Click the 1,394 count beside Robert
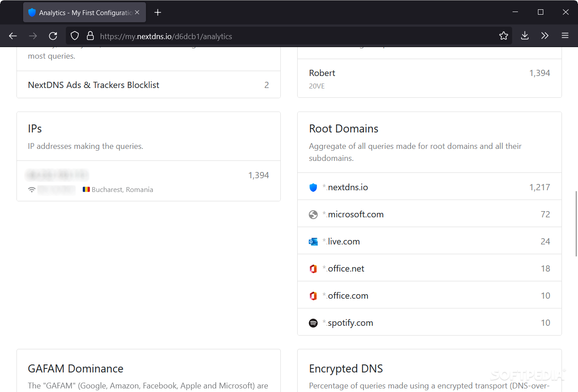578x392 pixels. 539,73
